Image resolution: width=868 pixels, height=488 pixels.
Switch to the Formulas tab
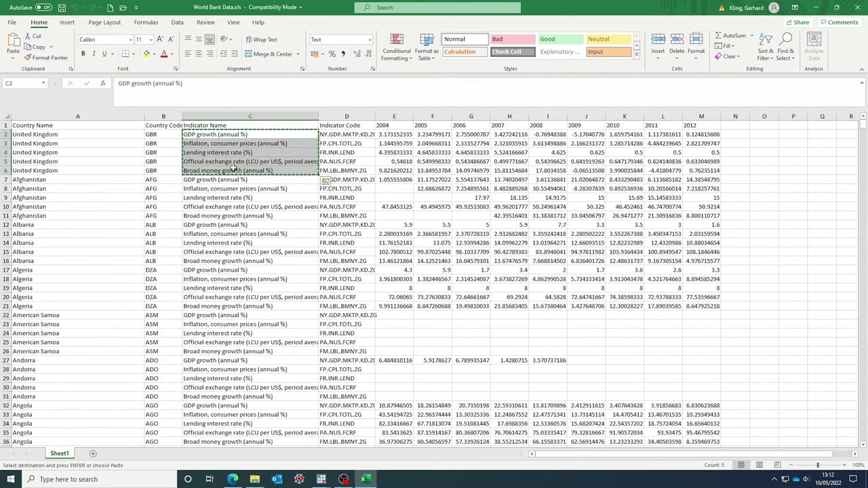pyautogui.click(x=146, y=22)
